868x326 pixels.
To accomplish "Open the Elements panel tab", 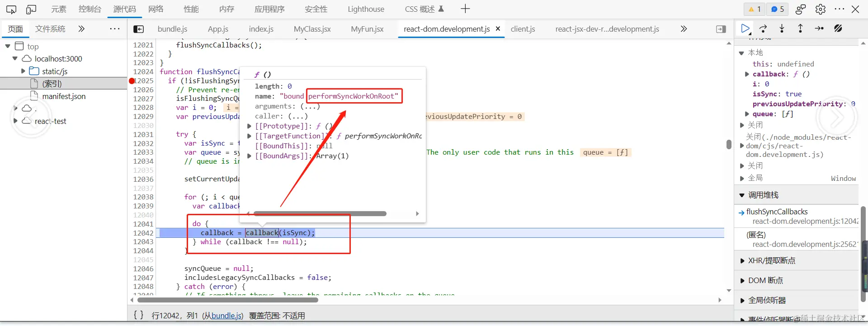I will [58, 9].
